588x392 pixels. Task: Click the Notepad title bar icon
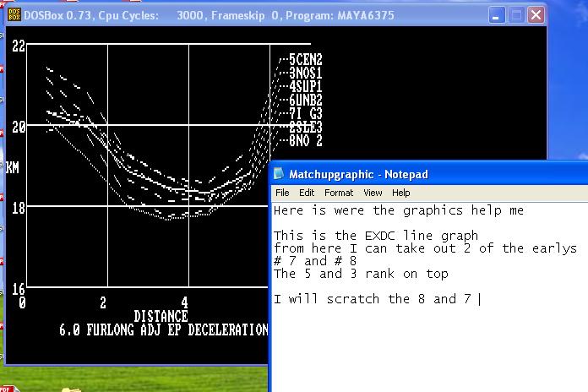click(x=279, y=174)
